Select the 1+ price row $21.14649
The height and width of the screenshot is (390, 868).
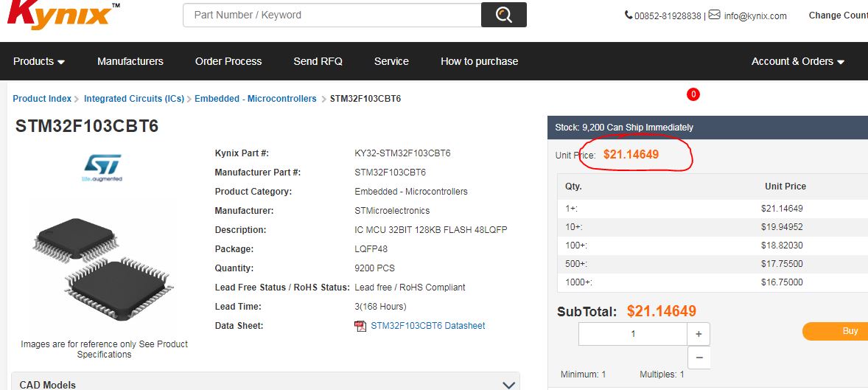tap(713, 209)
